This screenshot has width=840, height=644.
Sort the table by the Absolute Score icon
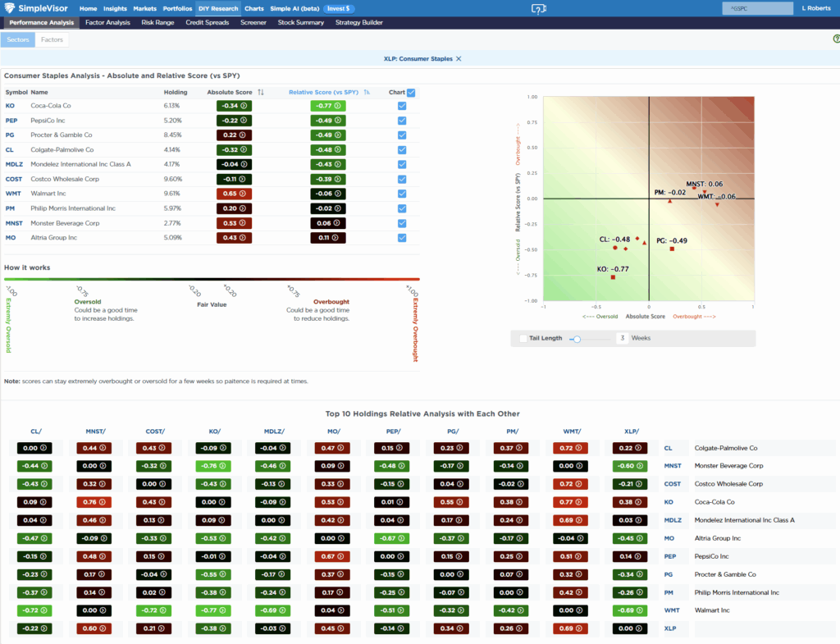click(x=260, y=92)
